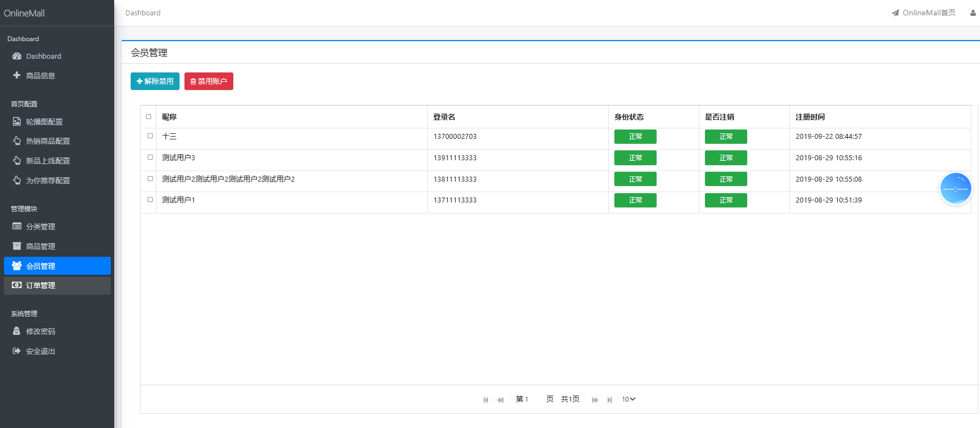Open 热销商品配置 menu item
This screenshot has width=980, height=428.
coord(57,141)
